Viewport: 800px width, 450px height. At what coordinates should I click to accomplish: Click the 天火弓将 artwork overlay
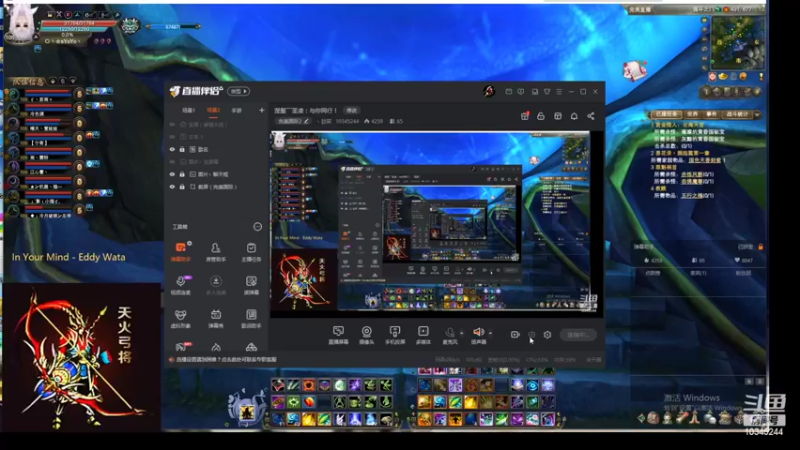[x=82, y=357]
